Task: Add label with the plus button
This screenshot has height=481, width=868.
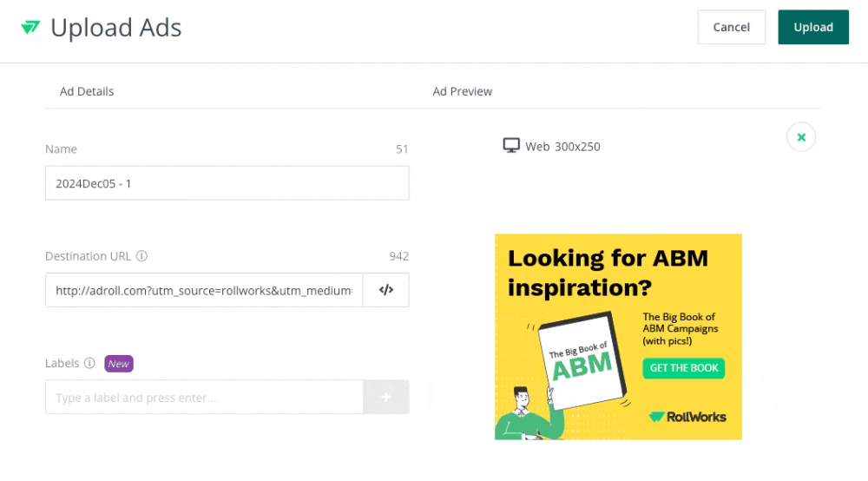Action: [x=386, y=398]
